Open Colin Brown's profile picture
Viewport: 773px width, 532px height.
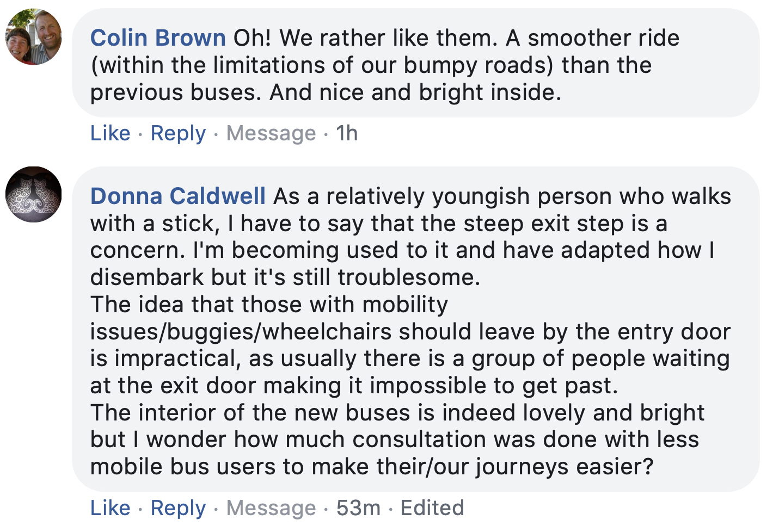coord(33,36)
